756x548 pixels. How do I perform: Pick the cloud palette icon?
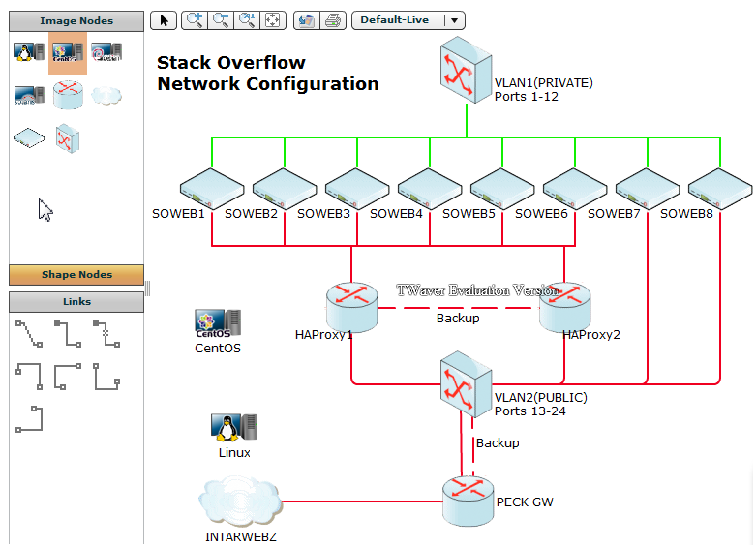106,96
